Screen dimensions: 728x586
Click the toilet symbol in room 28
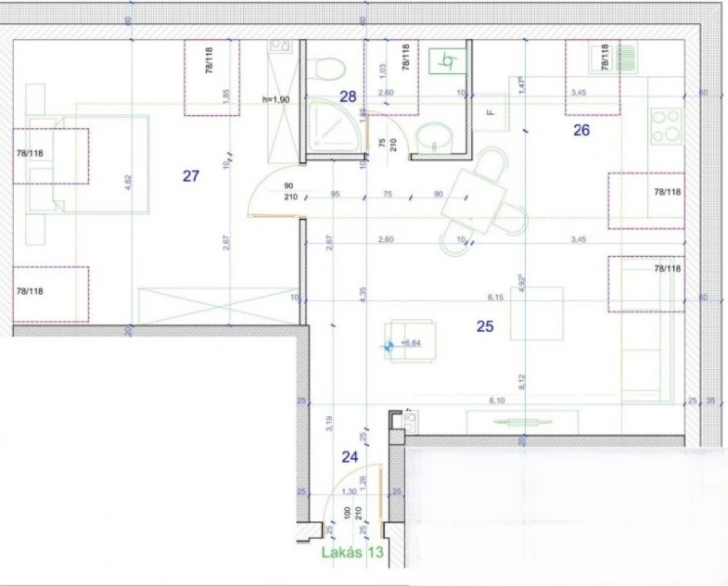click(328, 69)
